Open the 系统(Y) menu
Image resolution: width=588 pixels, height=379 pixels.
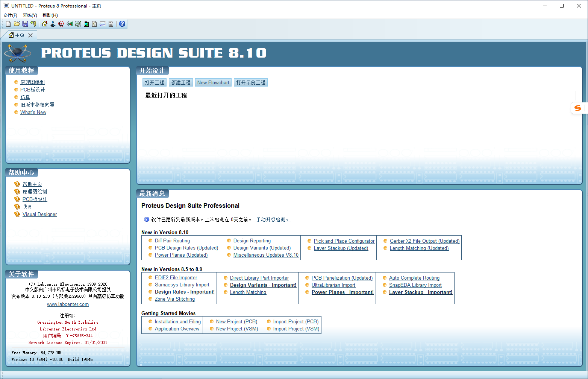30,15
